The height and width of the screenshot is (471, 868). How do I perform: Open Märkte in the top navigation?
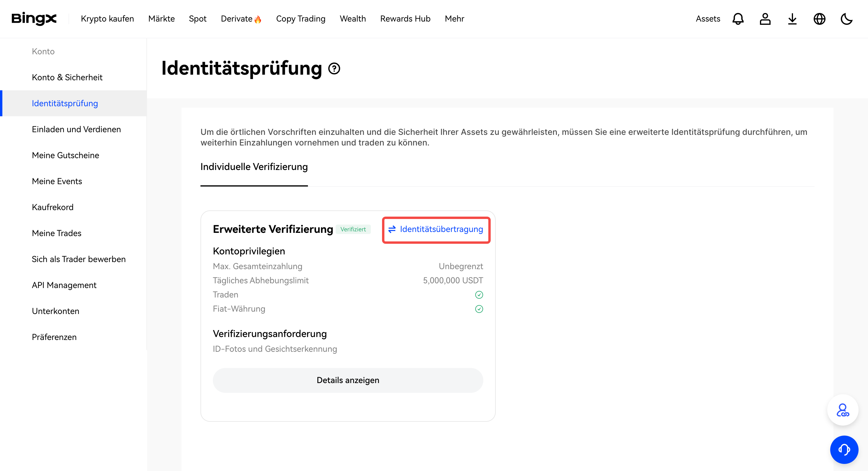[161, 19]
